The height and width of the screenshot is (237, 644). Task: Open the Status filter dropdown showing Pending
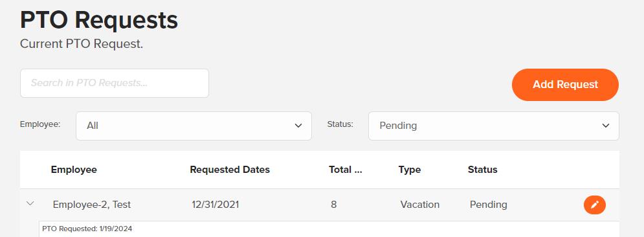coord(494,126)
